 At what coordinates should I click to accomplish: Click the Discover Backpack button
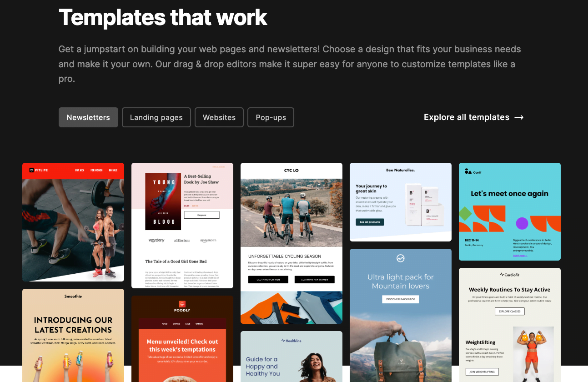(x=400, y=299)
